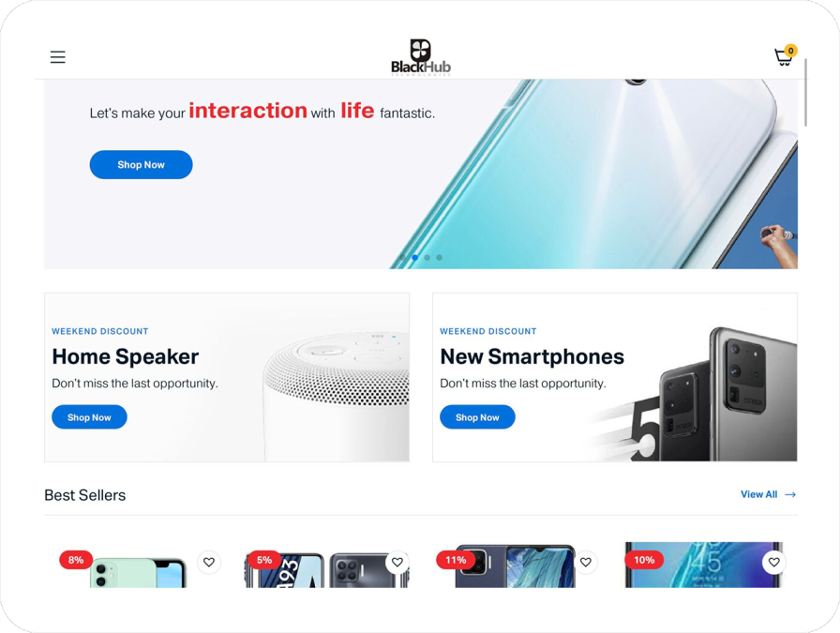840x633 pixels.
Task: Click Shop Now under Home Speaker
Action: point(89,417)
